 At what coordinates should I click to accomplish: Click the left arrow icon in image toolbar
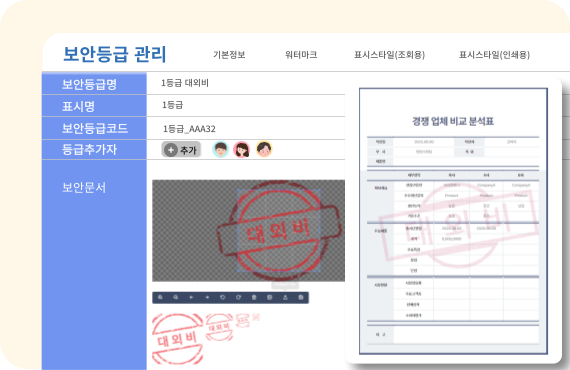[191, 297]
